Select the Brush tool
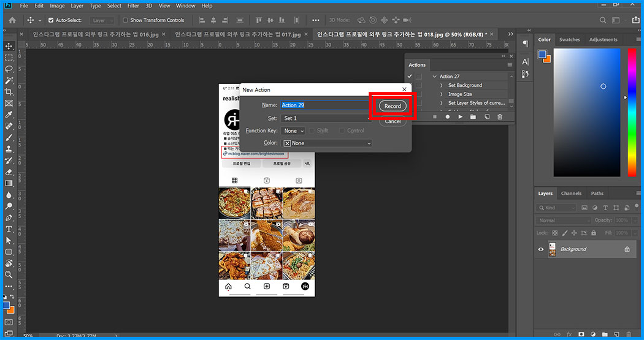 [9, 138]
